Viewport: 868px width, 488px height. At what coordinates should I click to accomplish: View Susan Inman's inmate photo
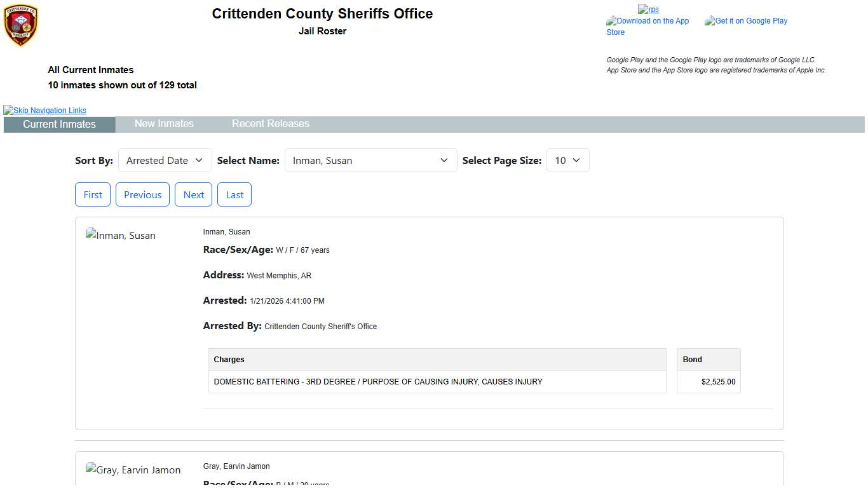pyautogui.click(x=121, y=236)
